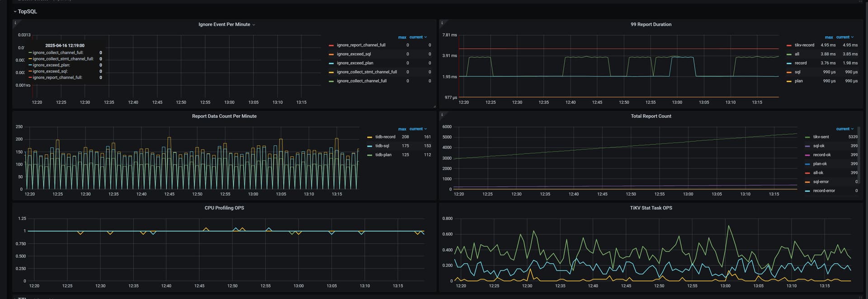Screen dimensions: 868x299
Task: Click the red line icon beside tikv-record legend
Action: 789,45
